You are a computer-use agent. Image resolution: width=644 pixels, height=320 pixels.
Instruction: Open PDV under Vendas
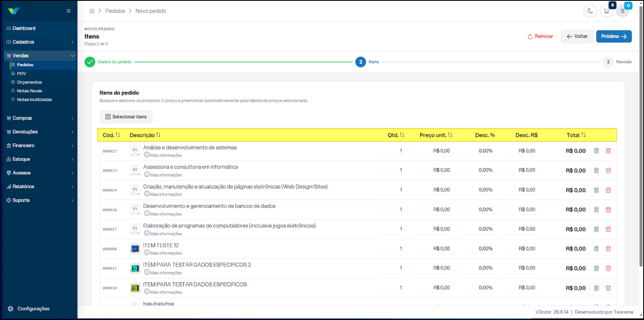pos(21,74)
